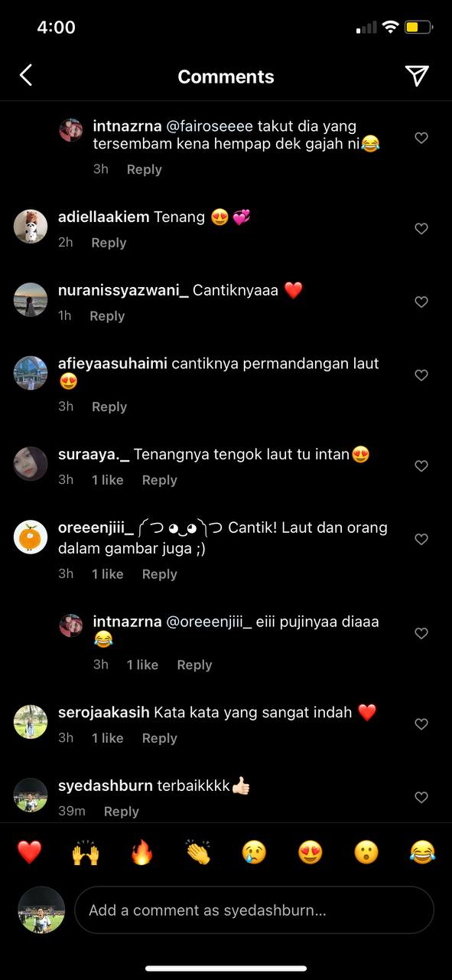Like nuranissyazwani_'s Cantiknyaaa comment
The width and height of the screenshot is (452, 980).
(x=421, y=302)
